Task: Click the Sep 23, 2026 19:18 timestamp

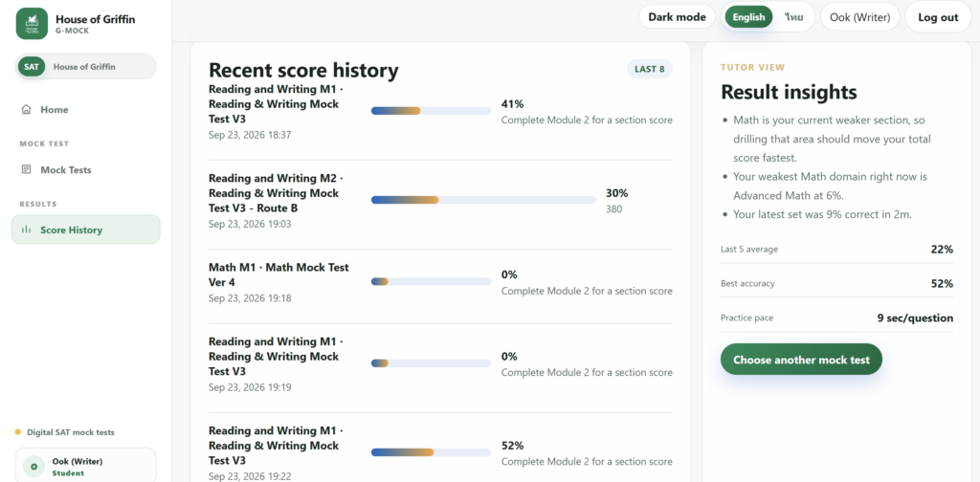Action: pos(250,298)
